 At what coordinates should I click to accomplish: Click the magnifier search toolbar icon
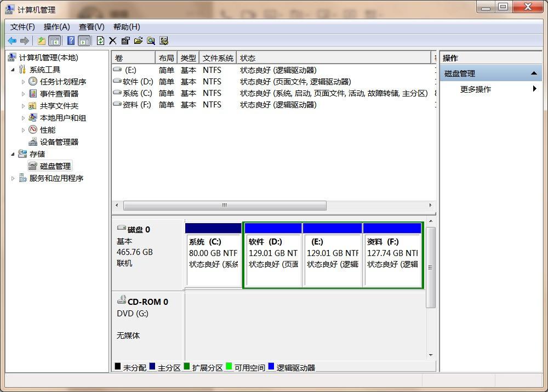point(151,41)
